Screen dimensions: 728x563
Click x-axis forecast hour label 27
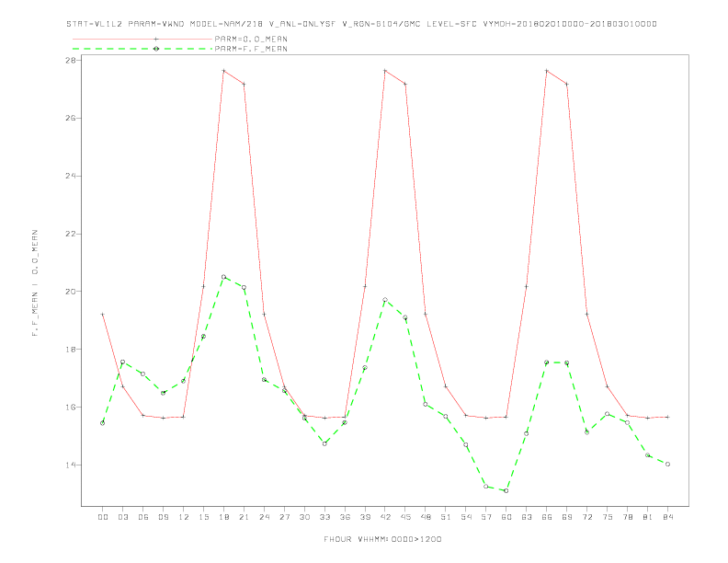coord(284,517)
